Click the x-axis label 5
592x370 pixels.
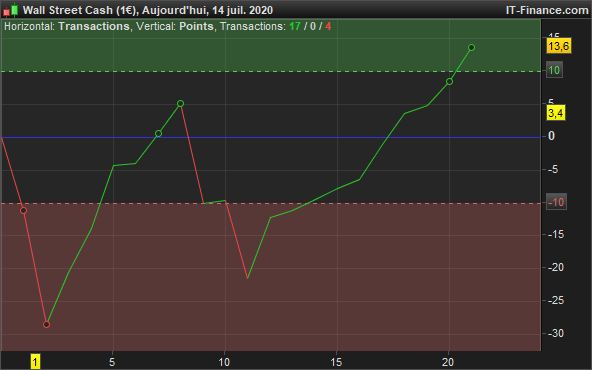(112, 362)
